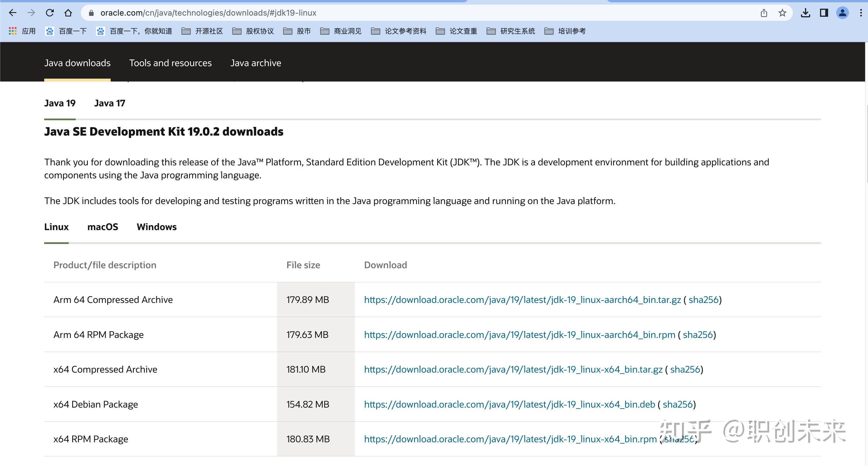Switch to the Java 17 tab

(x=110, y=103)
